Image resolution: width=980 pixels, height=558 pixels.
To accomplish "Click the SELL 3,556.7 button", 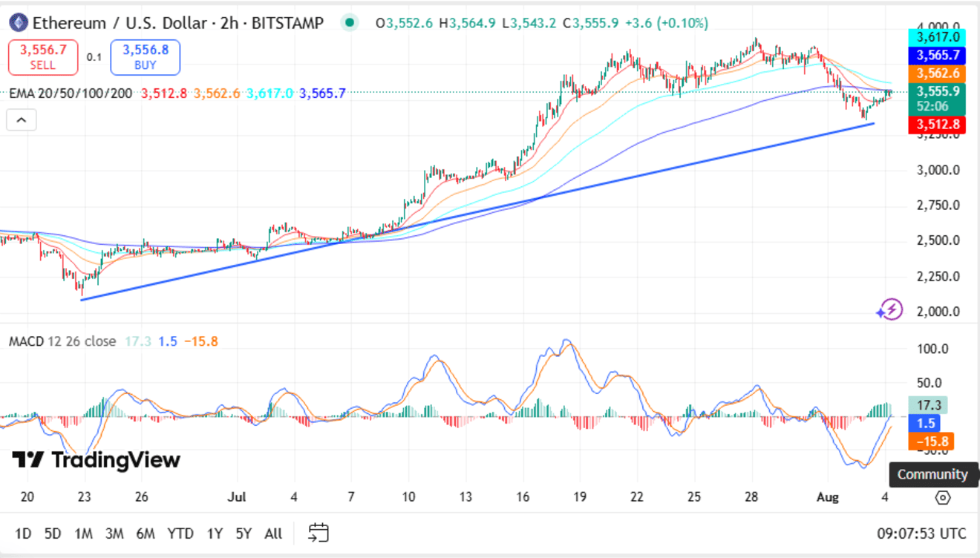I will tap(43, 57).
